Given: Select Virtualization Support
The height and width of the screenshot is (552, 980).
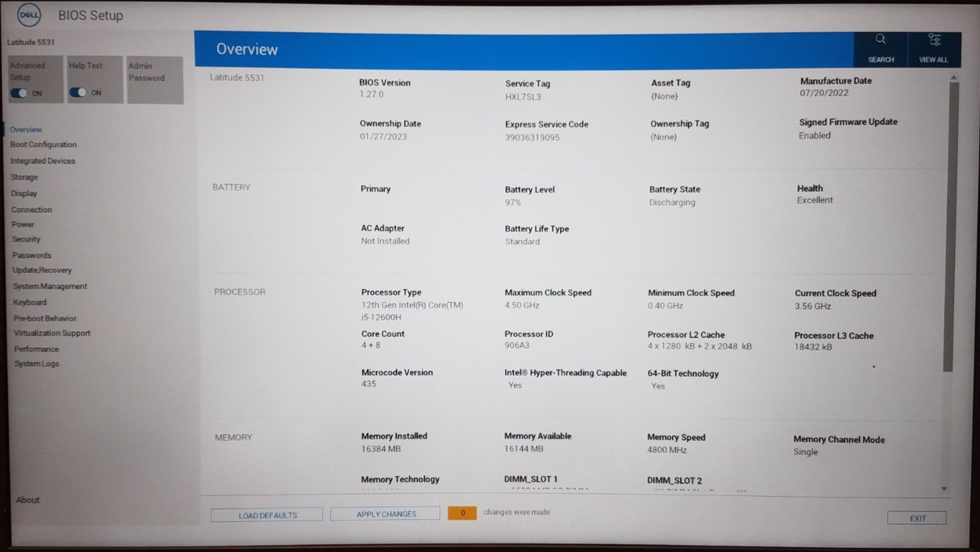Looking at the screenshot, I should click(52, 333).
